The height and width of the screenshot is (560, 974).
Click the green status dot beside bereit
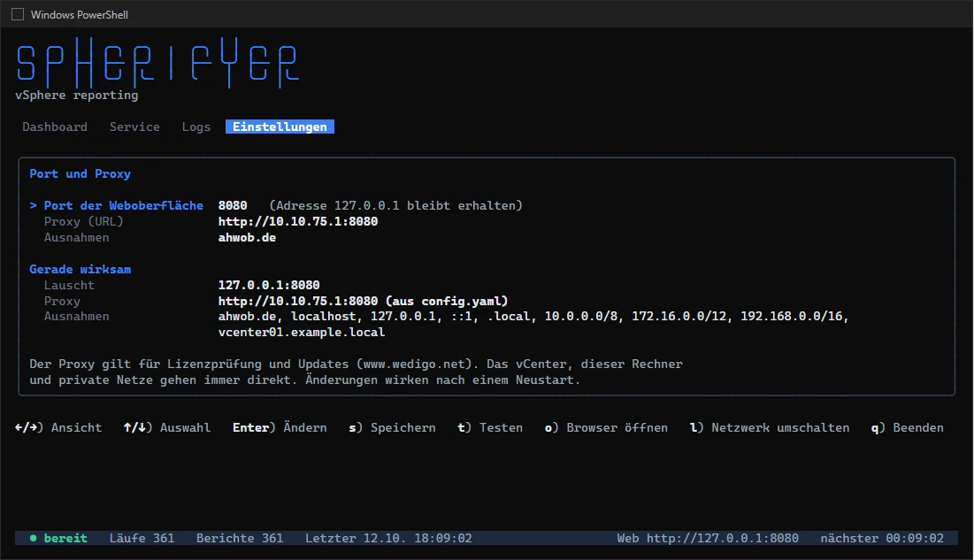tap(33, 538)
